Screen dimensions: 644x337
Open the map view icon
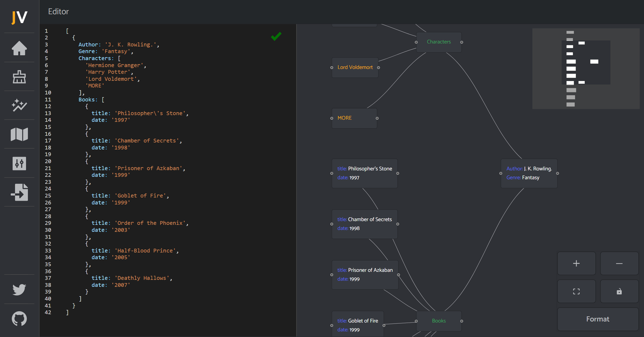(x=19, y=134)
